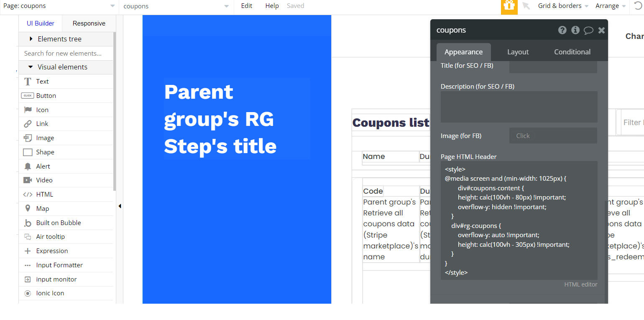
Task: Add a Built on Bubble element
Action: [x=66, y=223]
